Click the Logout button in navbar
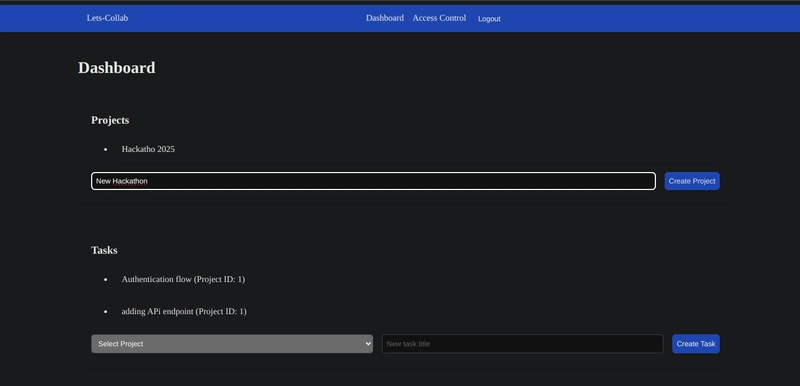The height and width of the screenshot is (386, 800). pos(489,19)
